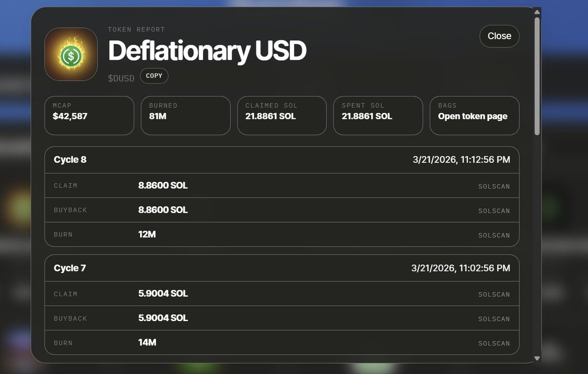The width and height of the screenshot is (588, 374).
Task: Click Cycle 8 burn amount 12M
Action: point(147,234)
